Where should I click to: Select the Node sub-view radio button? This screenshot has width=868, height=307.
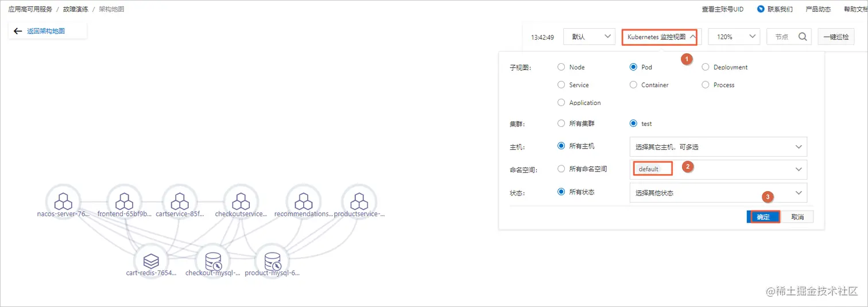point(561,67)
